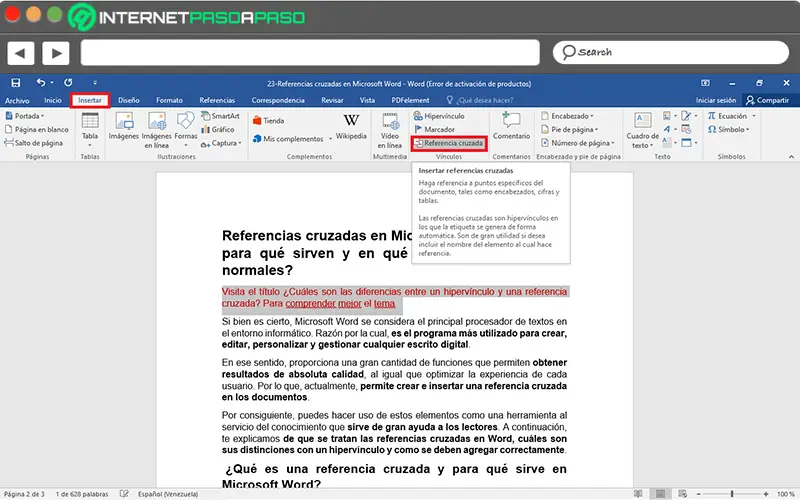Insert a SmartArt graphic

point(220,116)
